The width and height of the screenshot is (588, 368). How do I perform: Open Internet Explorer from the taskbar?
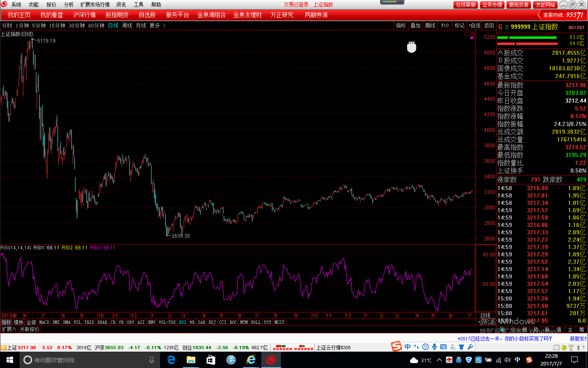(x=251, y=360)
